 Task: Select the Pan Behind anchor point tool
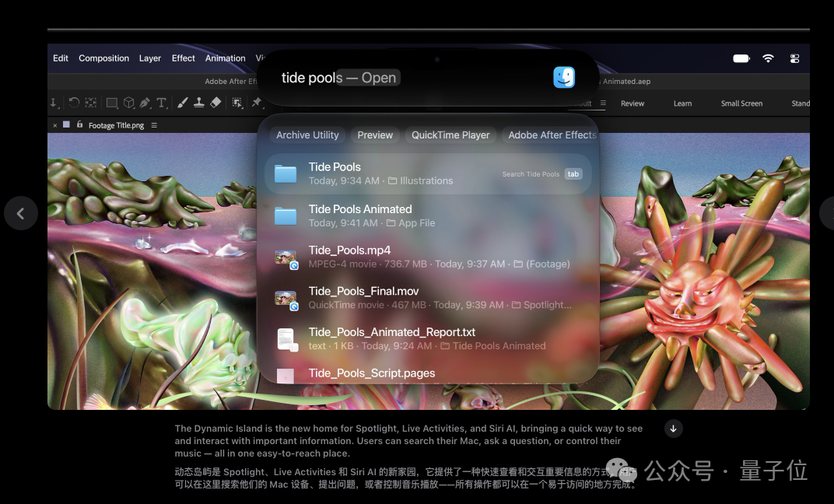pos(91,103)
